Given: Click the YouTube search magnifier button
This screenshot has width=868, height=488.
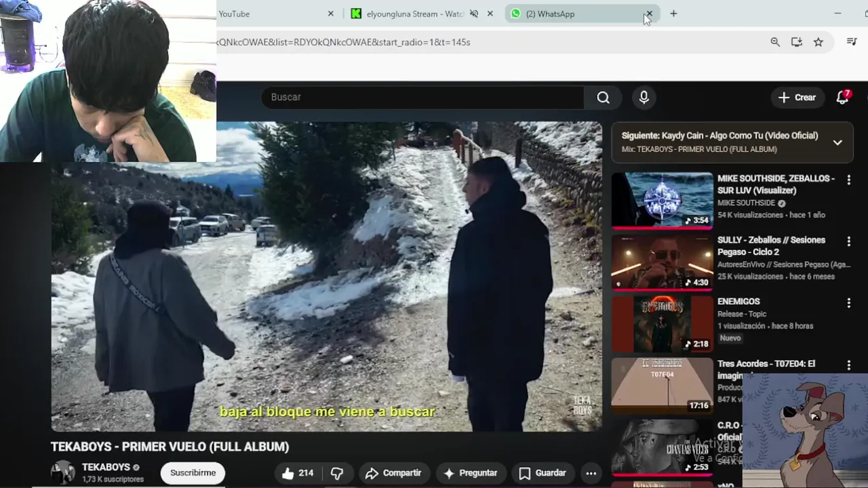Looking at the screenshot, I should (x=603, y=97).
